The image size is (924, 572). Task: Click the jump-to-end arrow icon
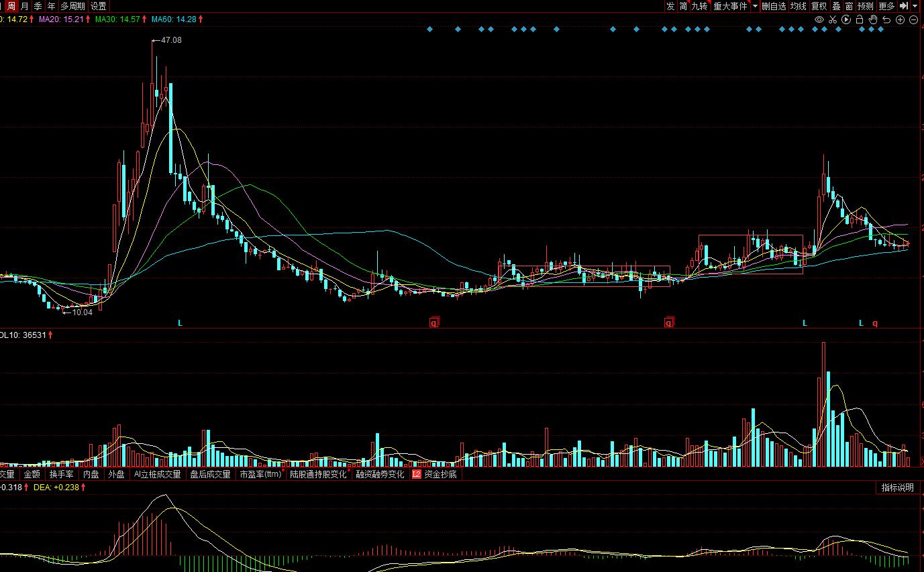904,6
